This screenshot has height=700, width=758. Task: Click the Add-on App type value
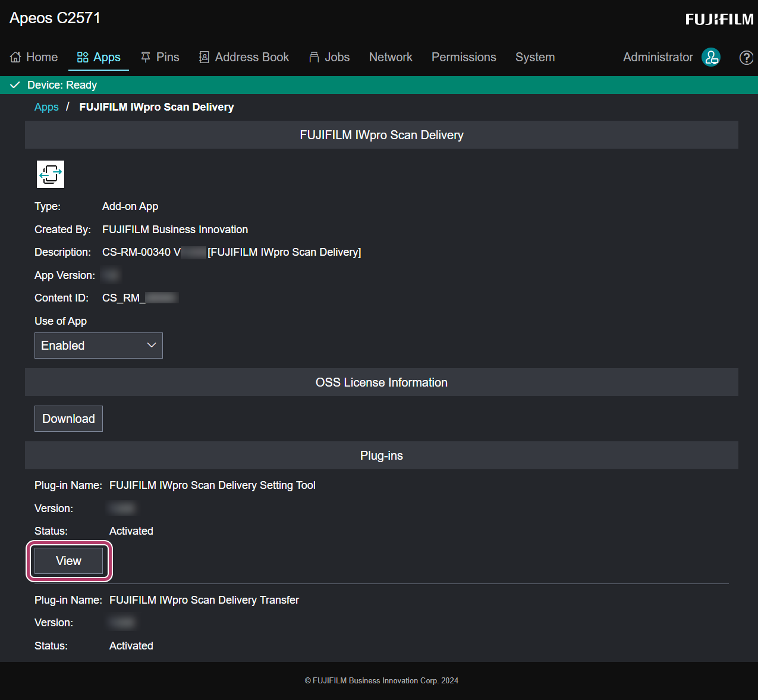pos(130,206)
